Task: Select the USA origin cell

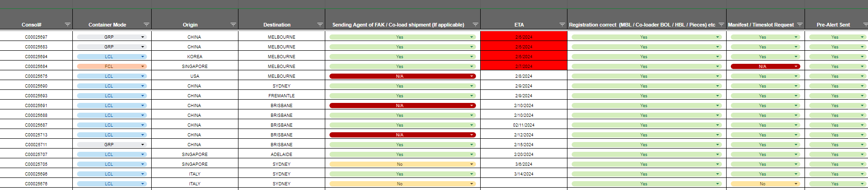Action: (x=195, y=76)
